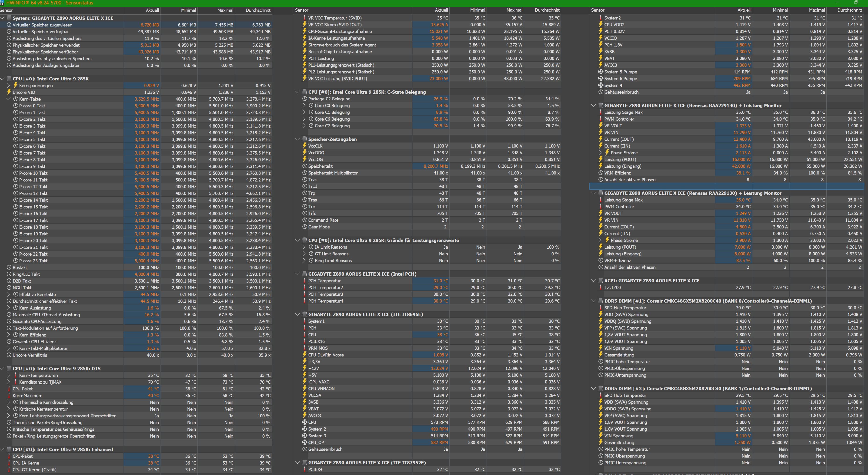Expand the Kern-Auslastung row

(x=9, y=308)
